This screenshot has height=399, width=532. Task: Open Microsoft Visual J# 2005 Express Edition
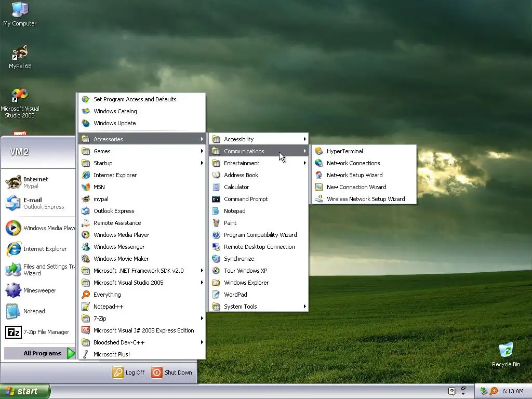(x=142, y=330)
